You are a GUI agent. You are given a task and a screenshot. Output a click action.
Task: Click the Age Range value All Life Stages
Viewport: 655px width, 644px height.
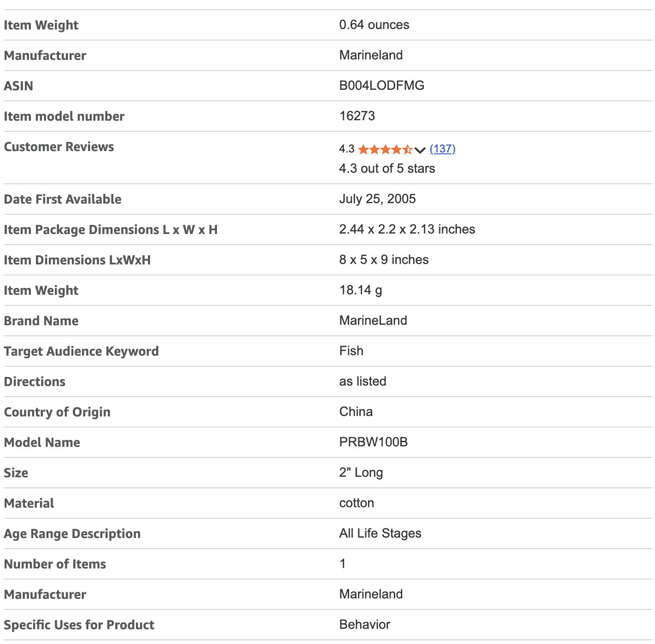point(380,533)
